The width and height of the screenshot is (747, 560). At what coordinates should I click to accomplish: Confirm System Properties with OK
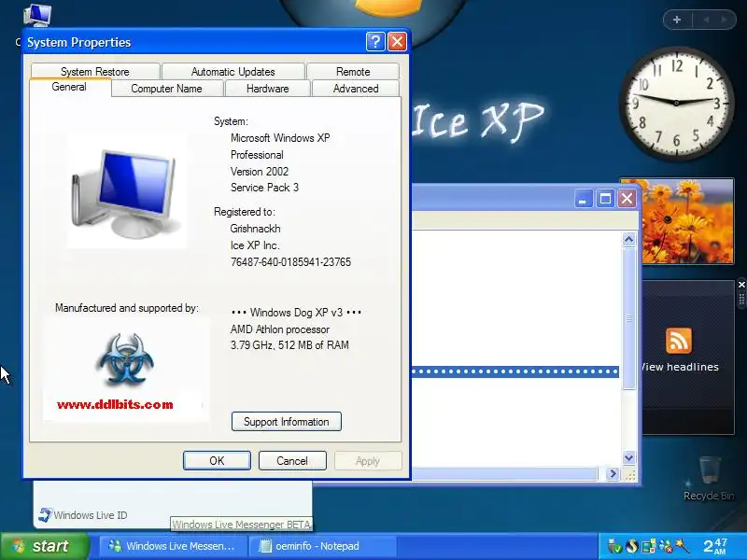click(217, 460)
